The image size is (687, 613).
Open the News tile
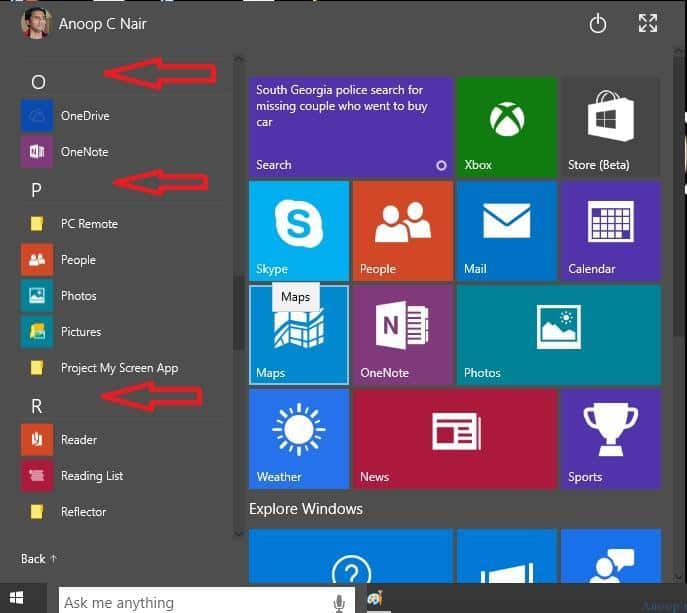(x=455, y=439)
